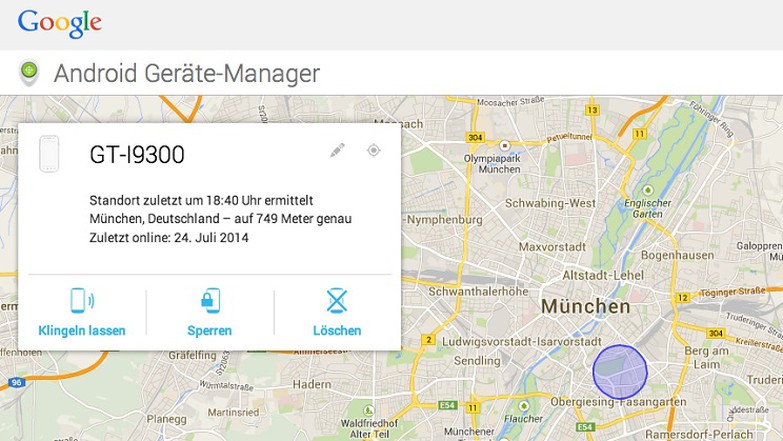Click the route 11 shield near Föhringer Ring
The height and width of the screenshot is (441, 783).
[639, 133]
